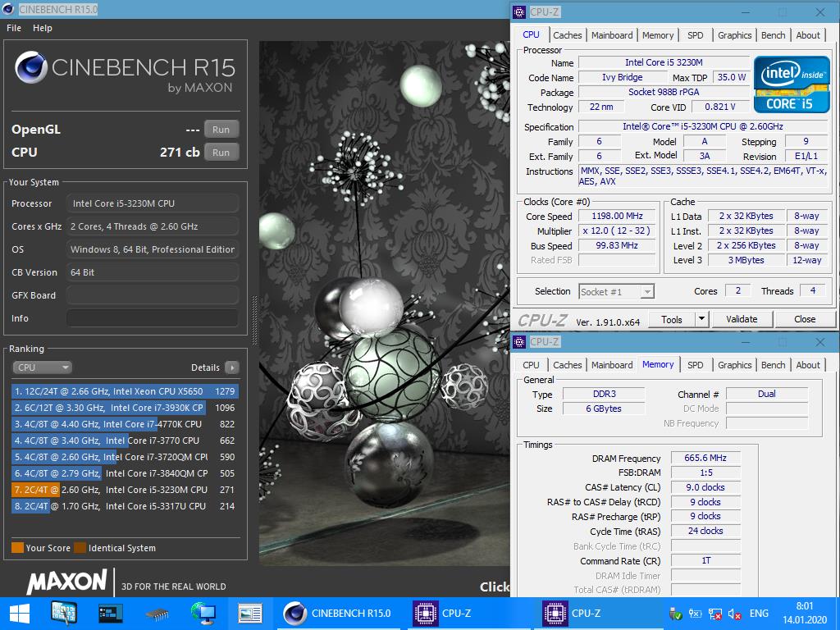
Task: Click the first pinned taskbar icon with blue chip
Action: pyautogui.click(x=64, y=614)
